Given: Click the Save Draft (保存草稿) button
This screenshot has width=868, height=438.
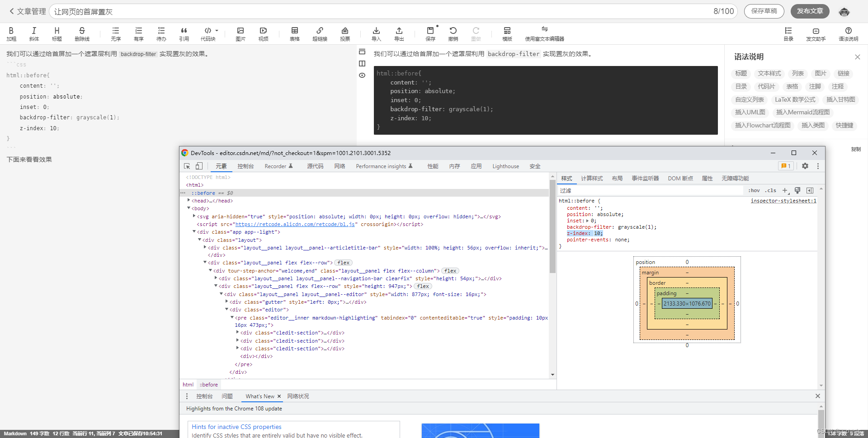Looking at the screenshot, I should (764, 11).
